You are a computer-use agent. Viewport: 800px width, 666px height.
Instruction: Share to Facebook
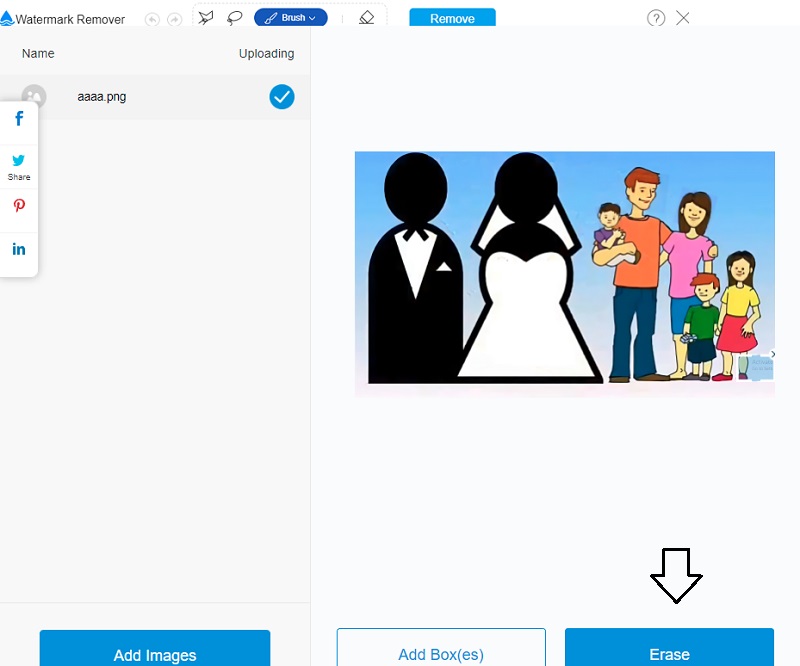pyautogui.click(x=19, y=118)
